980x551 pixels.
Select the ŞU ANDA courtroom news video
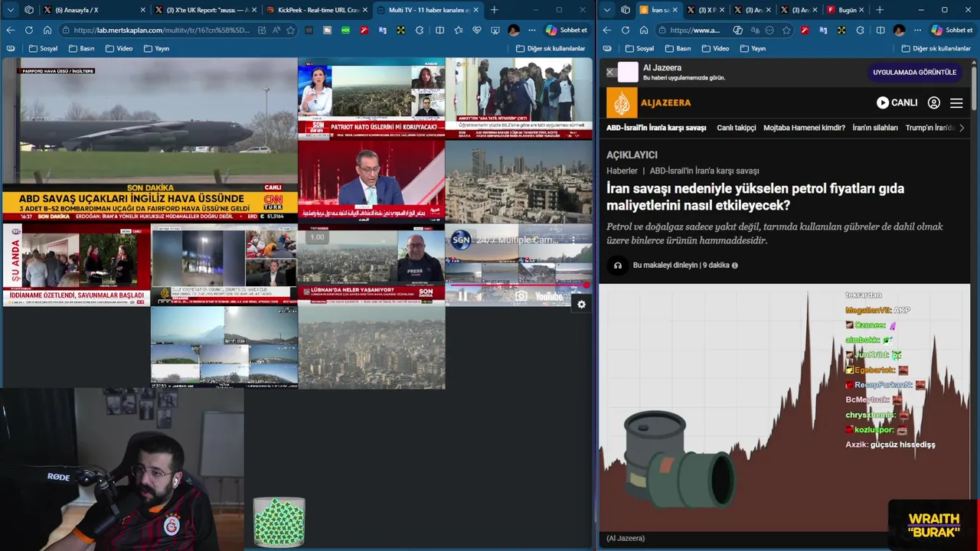coord(77,265)
